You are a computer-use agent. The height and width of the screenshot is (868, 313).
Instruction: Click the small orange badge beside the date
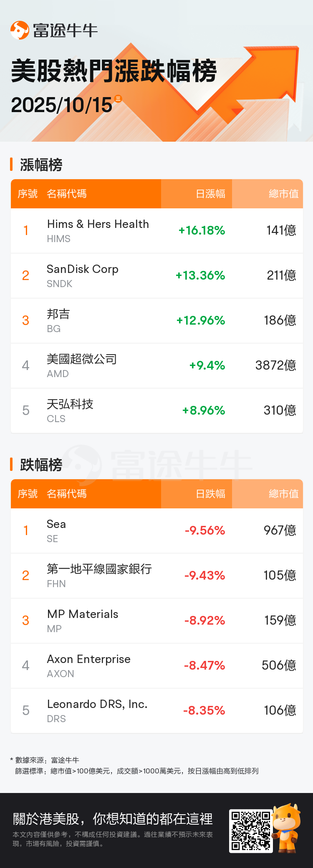point(118,99)
